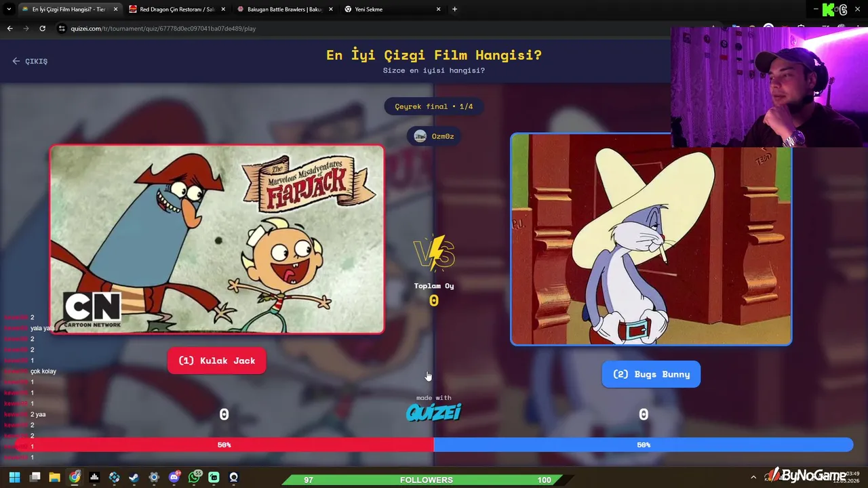The image size is (868, 488).
Task: Go back to previous page
Action: (9, 28)
